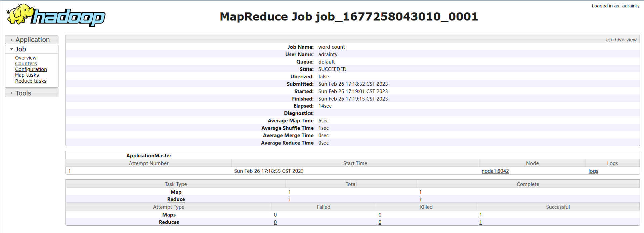The image size is (644, 233).
Task: Click the Average Reduce Time label
Action: [x=287, y=143]
